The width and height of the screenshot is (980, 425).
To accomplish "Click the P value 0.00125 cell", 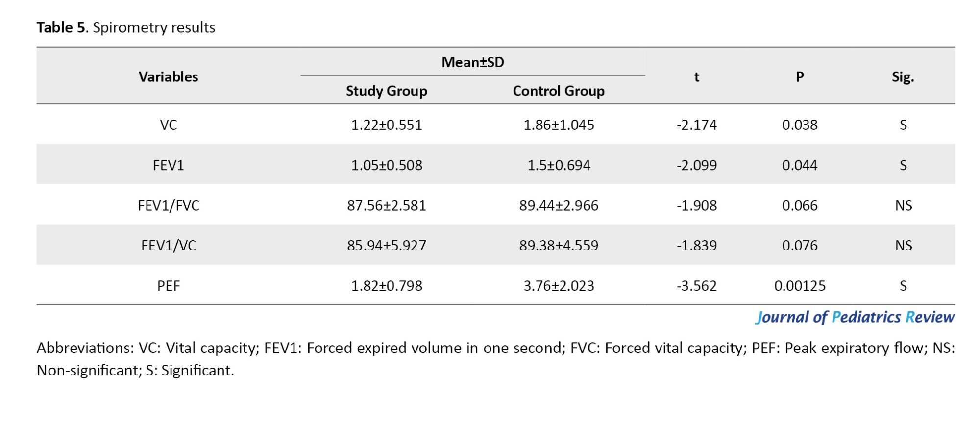I will click(800, 286).
